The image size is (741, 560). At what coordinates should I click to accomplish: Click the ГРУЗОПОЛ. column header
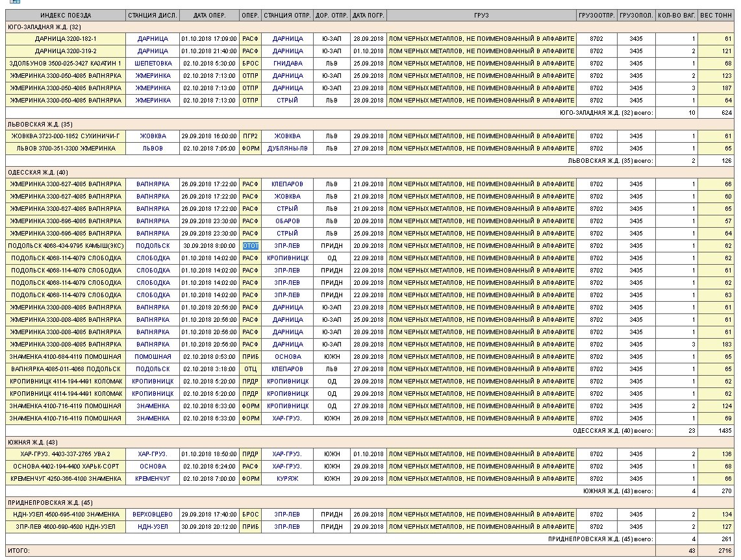click(x=636, y=15)
